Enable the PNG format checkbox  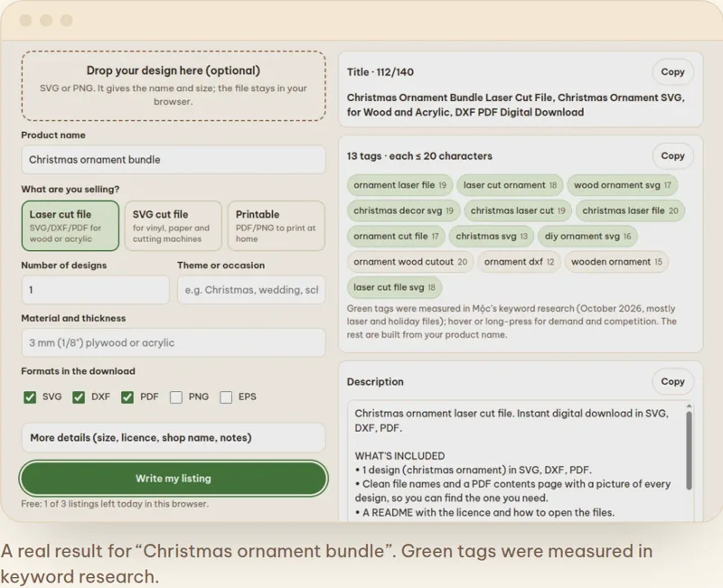[x=176, y=397]
